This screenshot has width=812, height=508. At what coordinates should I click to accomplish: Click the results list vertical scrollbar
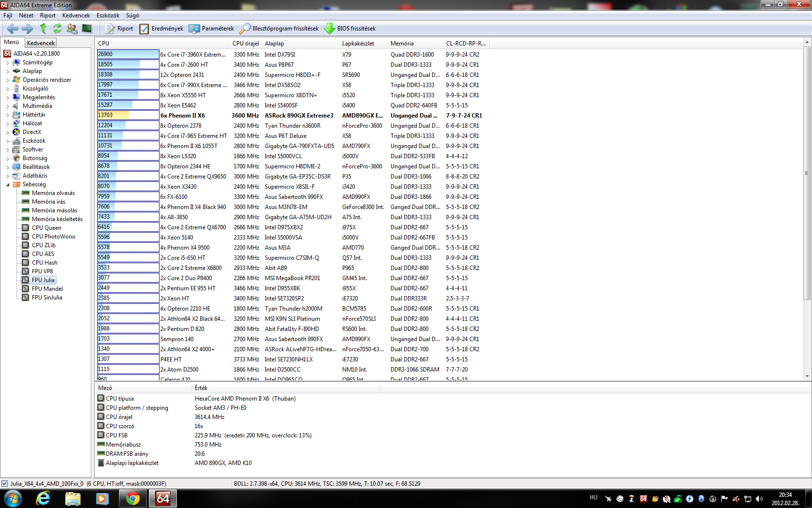pos(807,172)
